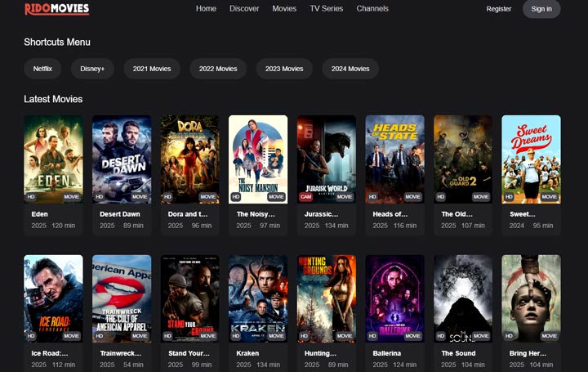Click the HD badge on Eden poster

point(31,197)
